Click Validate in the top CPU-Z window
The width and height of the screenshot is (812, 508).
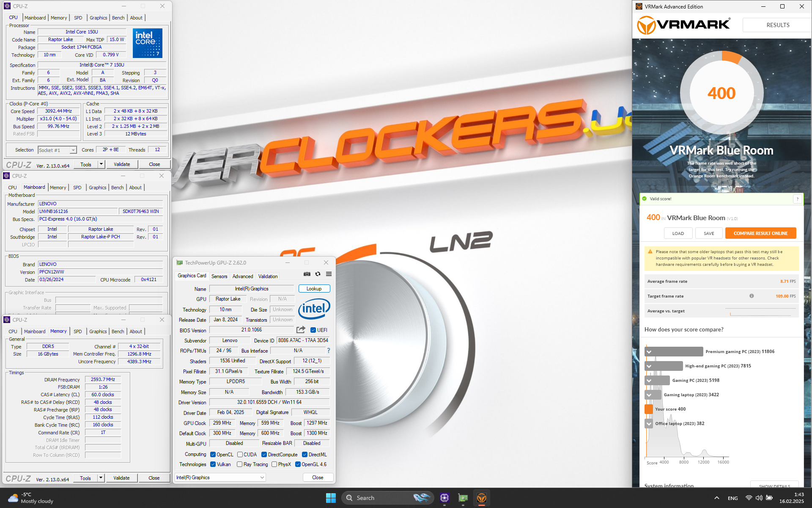pos(122,164)
